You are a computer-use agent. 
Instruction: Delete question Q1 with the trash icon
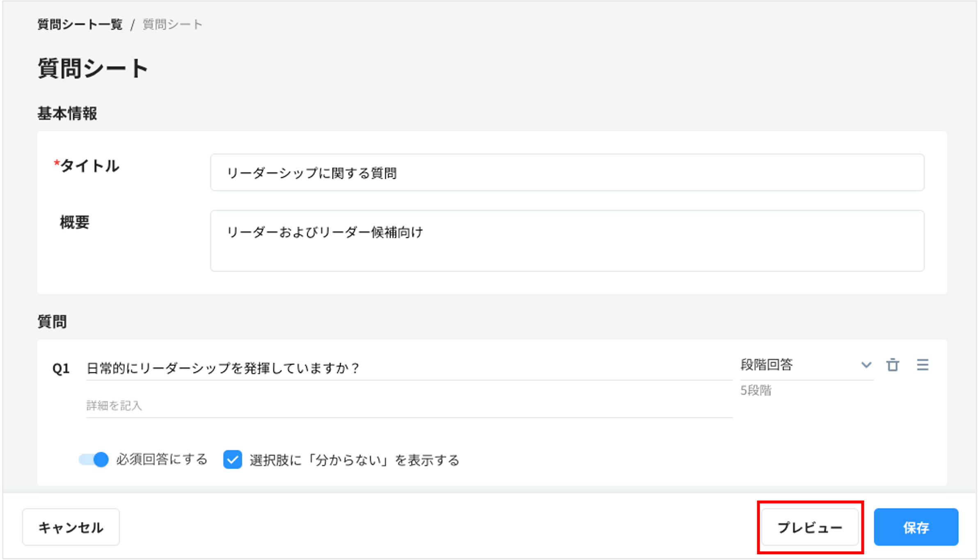(892, 365)
